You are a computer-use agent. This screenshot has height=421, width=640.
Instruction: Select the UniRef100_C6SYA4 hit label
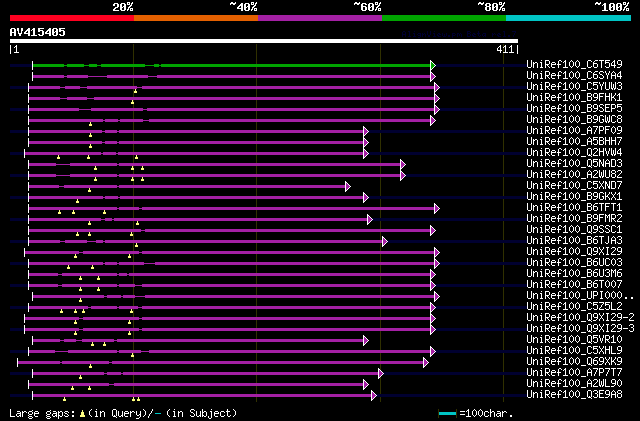pos(574,76)
